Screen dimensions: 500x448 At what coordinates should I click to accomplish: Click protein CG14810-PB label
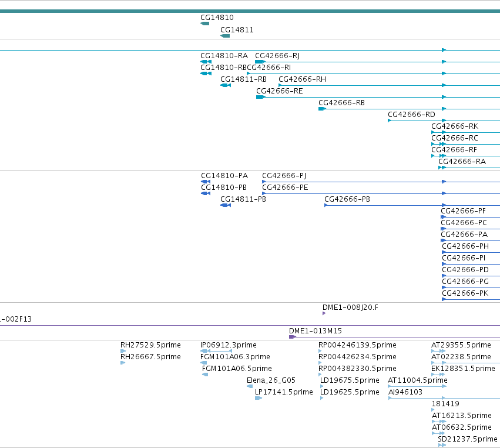tap(224, 188)
